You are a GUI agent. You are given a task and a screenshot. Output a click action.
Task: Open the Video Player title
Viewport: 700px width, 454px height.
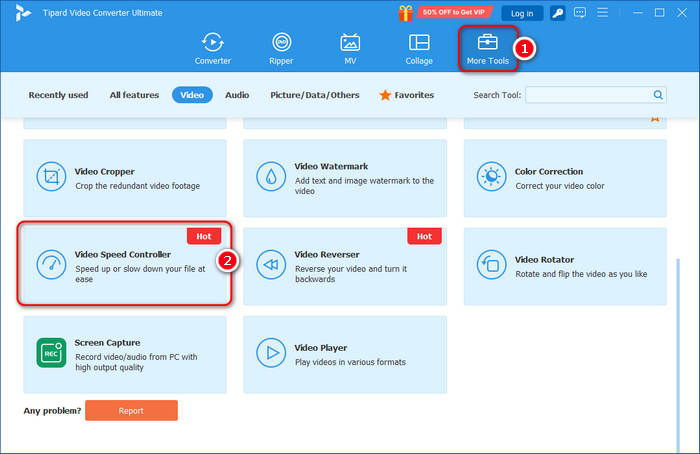coord(321,348)
